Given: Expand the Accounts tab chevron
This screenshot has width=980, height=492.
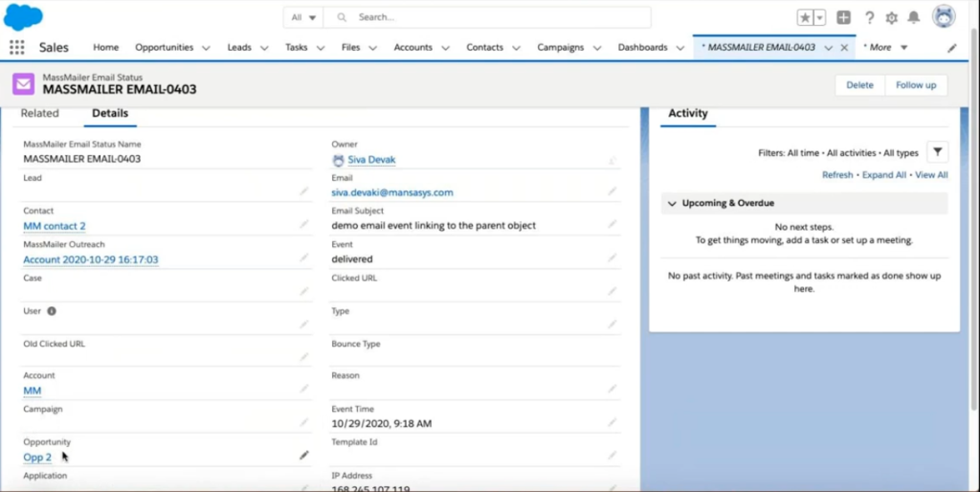Looking at the screenshot, I should point(445,48).
